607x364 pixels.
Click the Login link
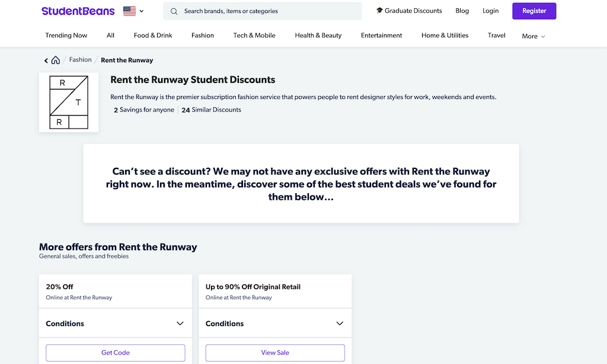[x=490, y=11]
